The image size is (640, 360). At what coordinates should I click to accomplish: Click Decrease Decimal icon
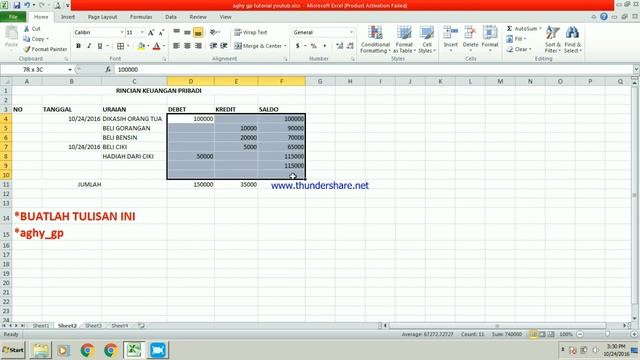tap(350, 46)
